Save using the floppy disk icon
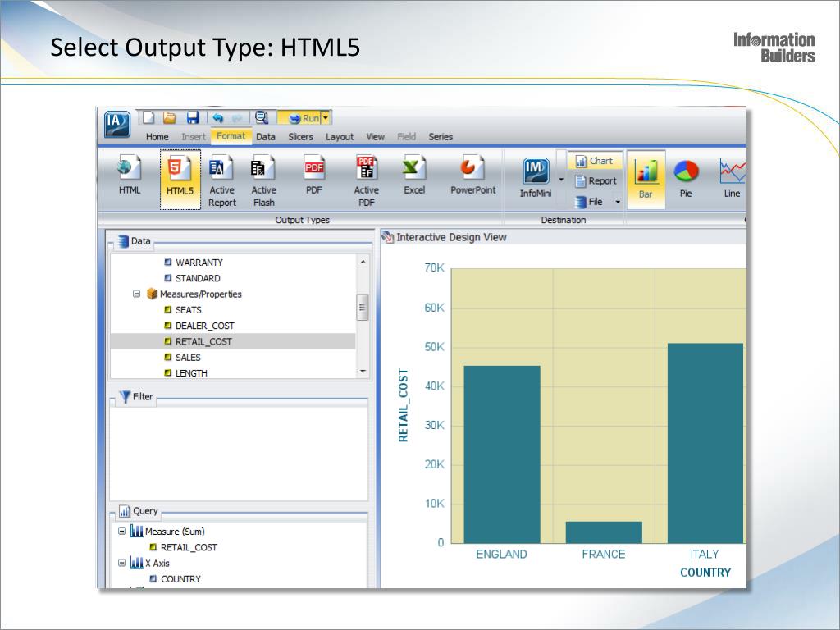 point(193,118)
